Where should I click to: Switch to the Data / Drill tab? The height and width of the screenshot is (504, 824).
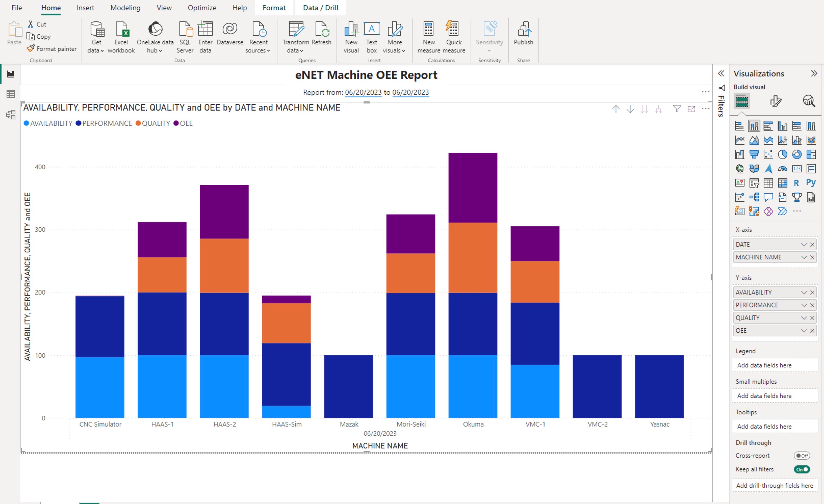coord(320,8)
